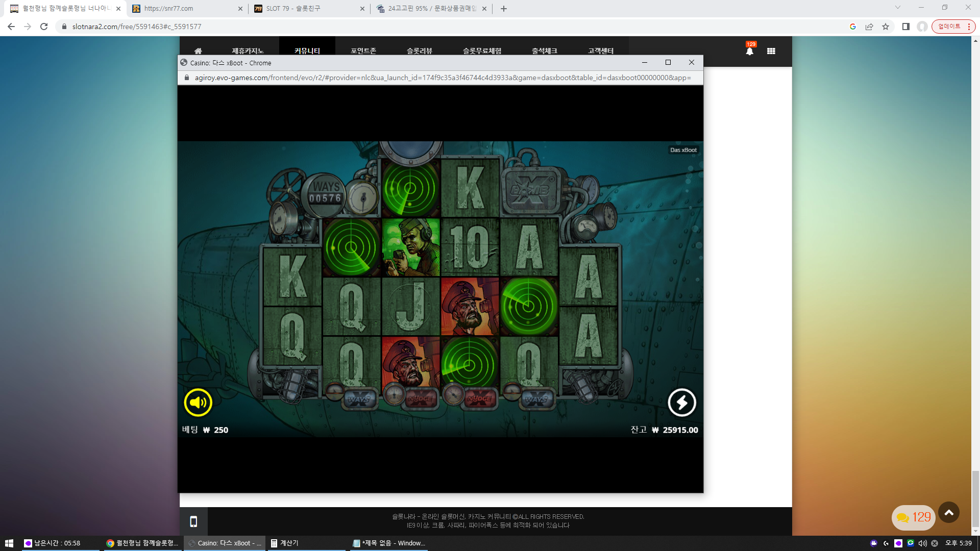Open the 고객센터 menu item
Image resolution: width=980 pixels, height=551 pixels.
pos(601,51)
